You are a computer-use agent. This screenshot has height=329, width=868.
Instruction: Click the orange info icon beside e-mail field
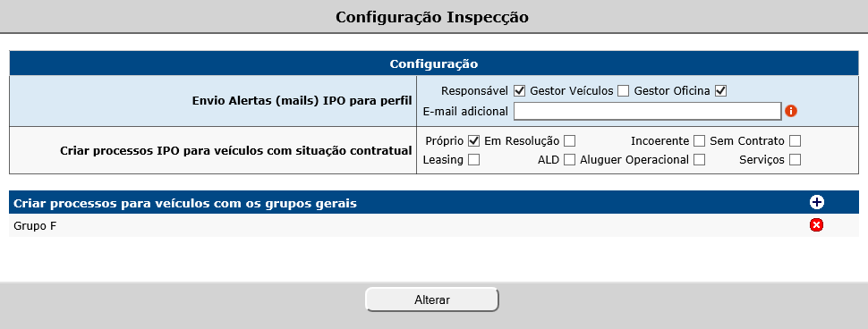point(791,111)
